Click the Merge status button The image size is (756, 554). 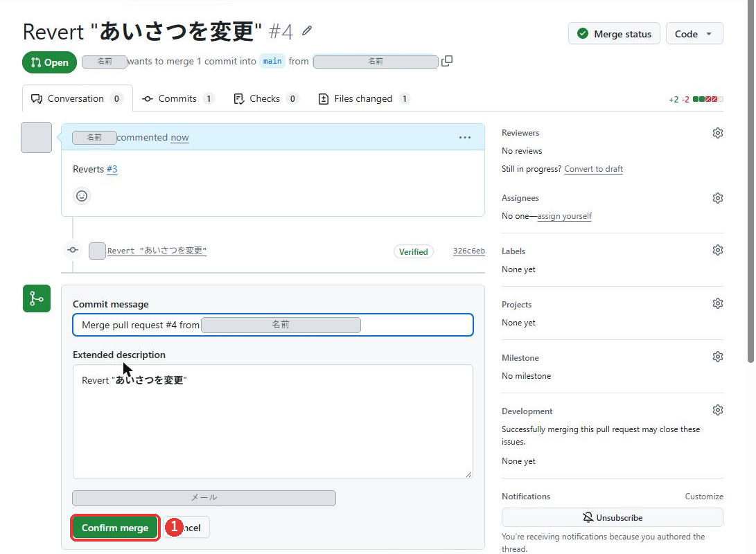[614, 34]
